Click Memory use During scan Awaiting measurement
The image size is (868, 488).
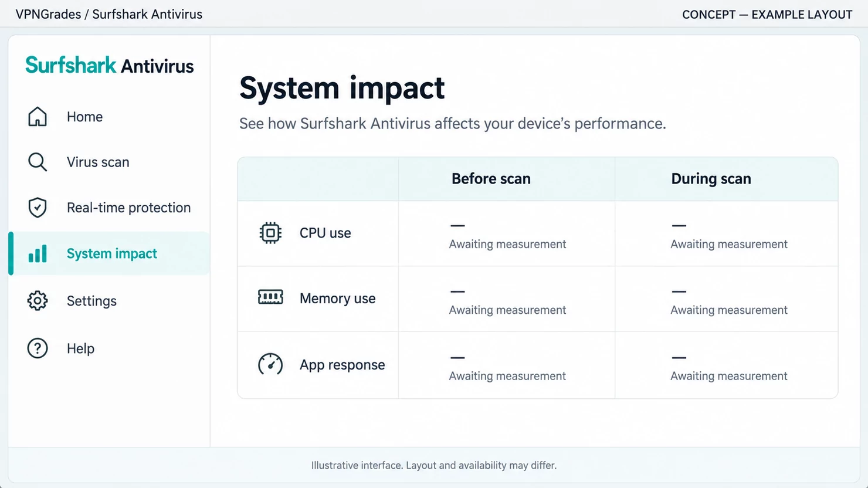coord(729,310)
